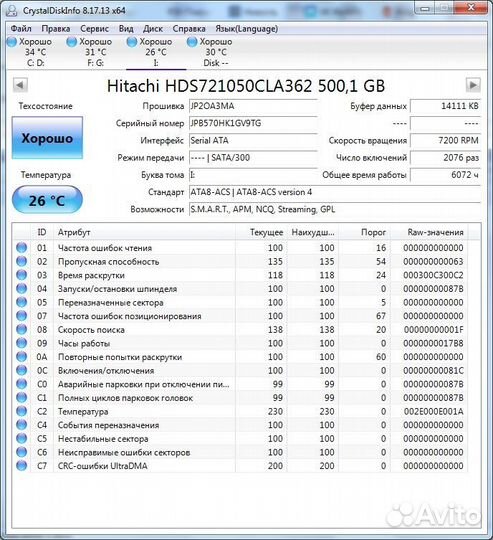493x540 pixels.
Task: Click the status icon of attribute C1
Action: click(21, 397)
